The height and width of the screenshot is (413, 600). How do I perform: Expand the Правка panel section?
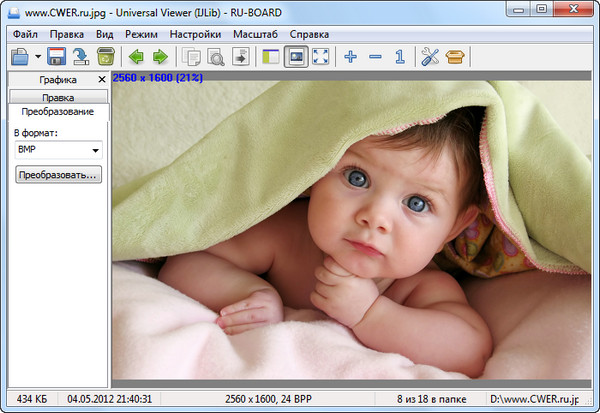point(58,97)
